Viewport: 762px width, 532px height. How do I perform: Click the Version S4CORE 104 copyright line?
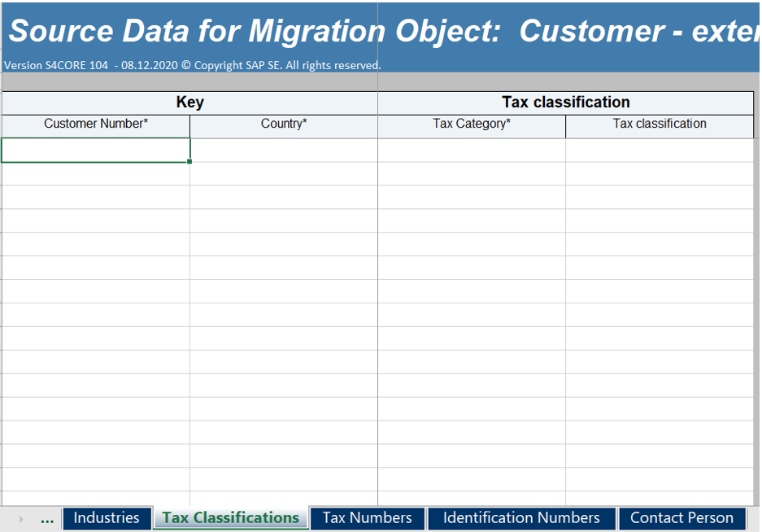click(x=193, y=65)
